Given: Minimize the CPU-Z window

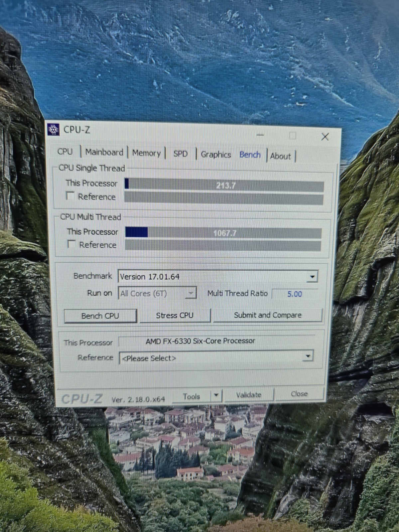Looking at the screenshot, I should pos(260,135).
